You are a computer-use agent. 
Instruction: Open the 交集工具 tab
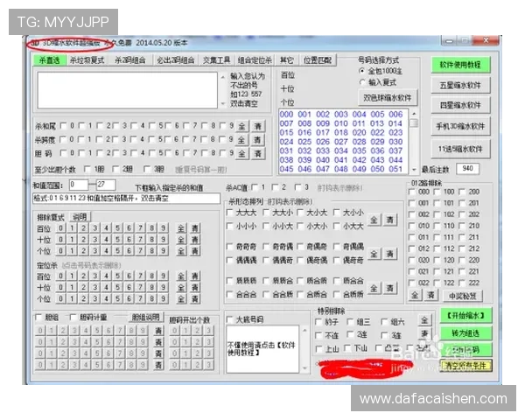click(216, 60)
